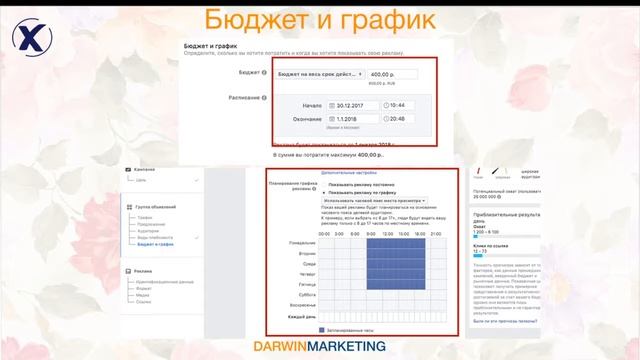Viewport: 640px width, 360px height.
Task: Click the Пятница scheduled block in the grid
Action: (x=396, y=284)
